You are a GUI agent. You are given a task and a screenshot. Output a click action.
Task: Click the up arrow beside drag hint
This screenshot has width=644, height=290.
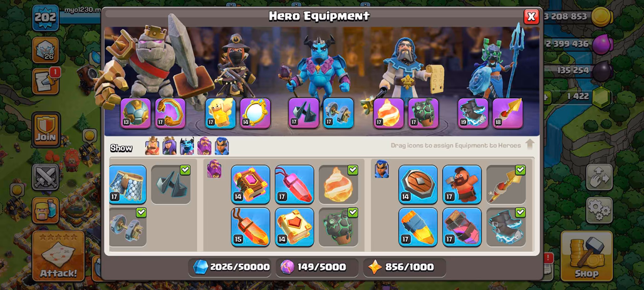[x=530, y=145]
